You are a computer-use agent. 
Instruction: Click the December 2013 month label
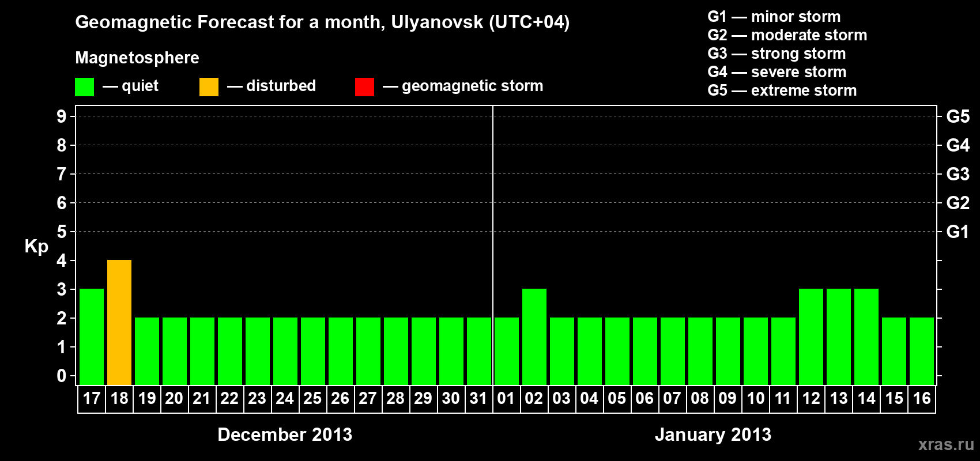coord(285,434)
